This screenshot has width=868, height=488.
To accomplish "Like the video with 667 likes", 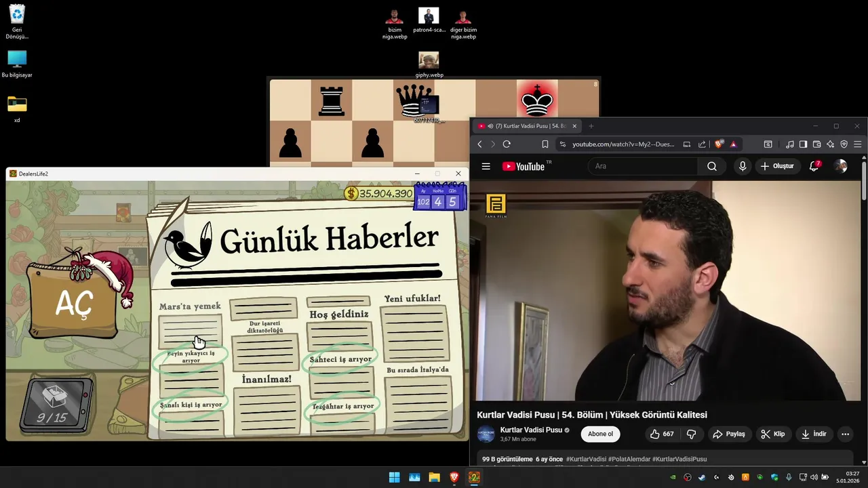I will 662,434.
